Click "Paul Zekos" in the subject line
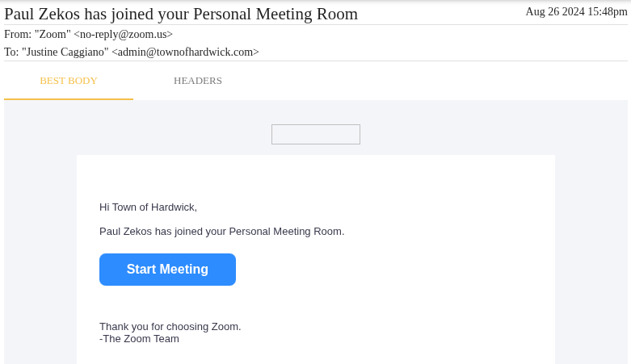 pyautogui.click(x=42, y=14)
